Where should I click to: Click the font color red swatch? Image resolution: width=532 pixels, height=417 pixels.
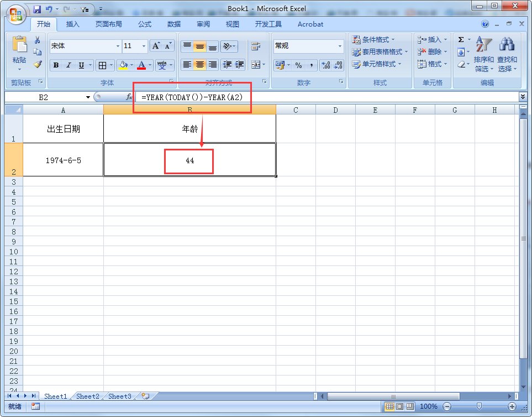pyautogui.click(x=141, y=65)
